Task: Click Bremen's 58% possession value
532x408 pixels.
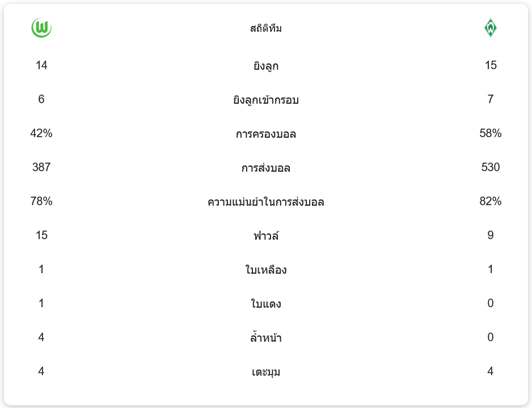Action: pyautogui.click(x=490, y=134)
